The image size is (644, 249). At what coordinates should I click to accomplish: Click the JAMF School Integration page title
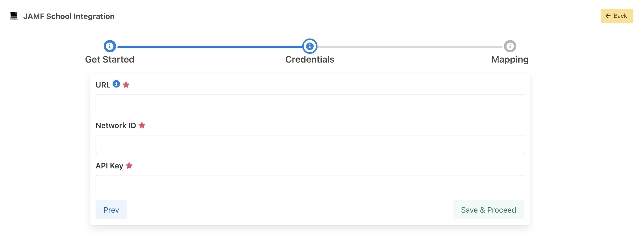(69, 16)
